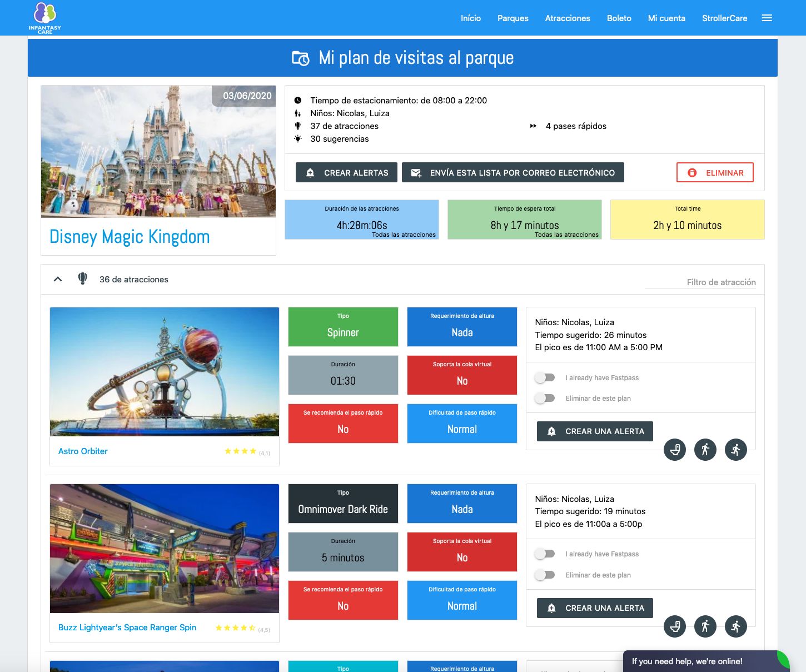Viewport: 806px width, 672px height.
Task: Open the Buzz Lightyear's Space Ranger Spin link
Action: pos(127,628)
